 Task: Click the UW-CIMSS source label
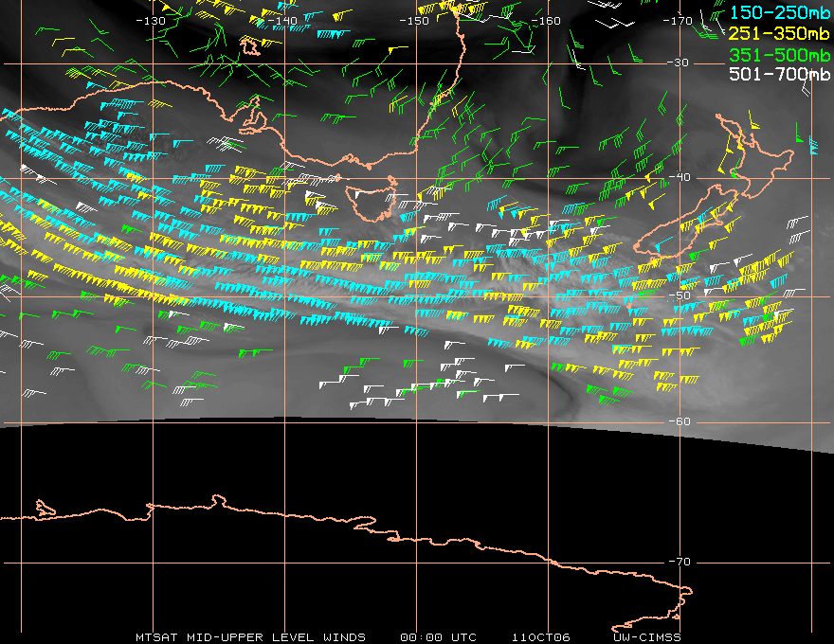[x=647, y=637]
